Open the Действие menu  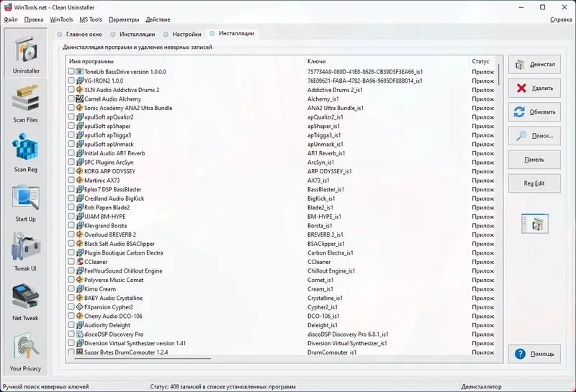[158, 19]
